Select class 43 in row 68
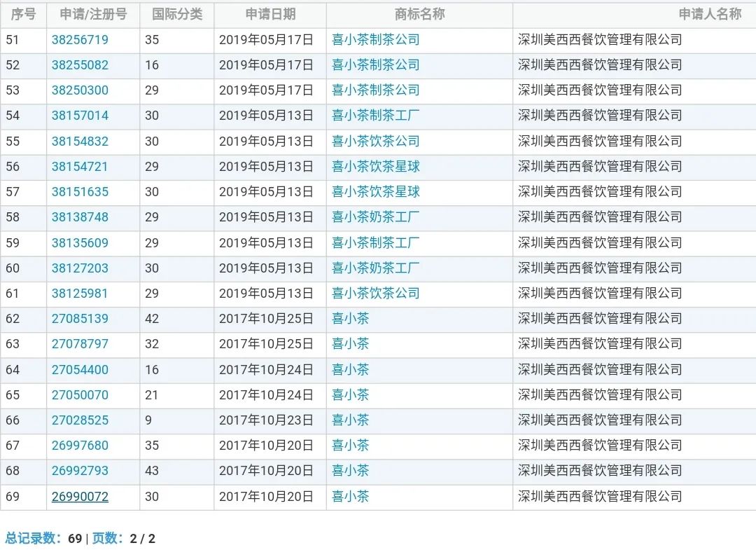756x550 pixels. [152, 470]
